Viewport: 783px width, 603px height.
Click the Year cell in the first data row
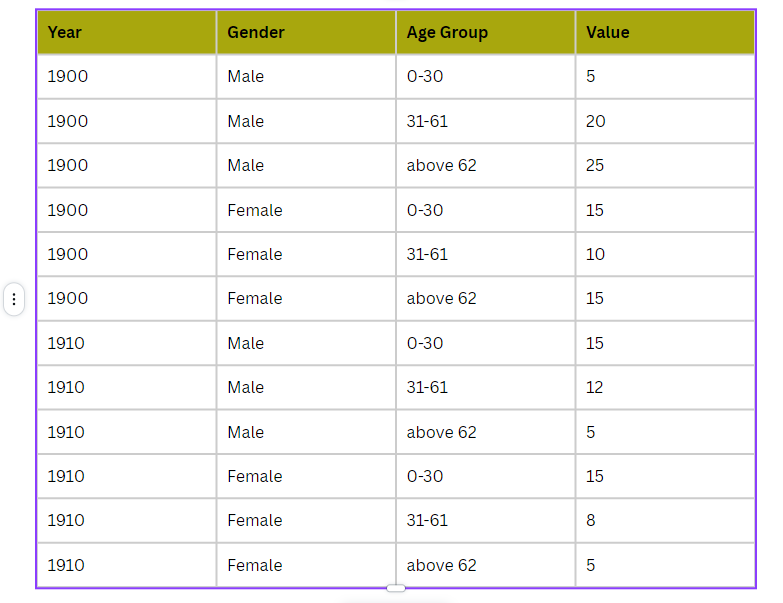click(x=126, y=76)
